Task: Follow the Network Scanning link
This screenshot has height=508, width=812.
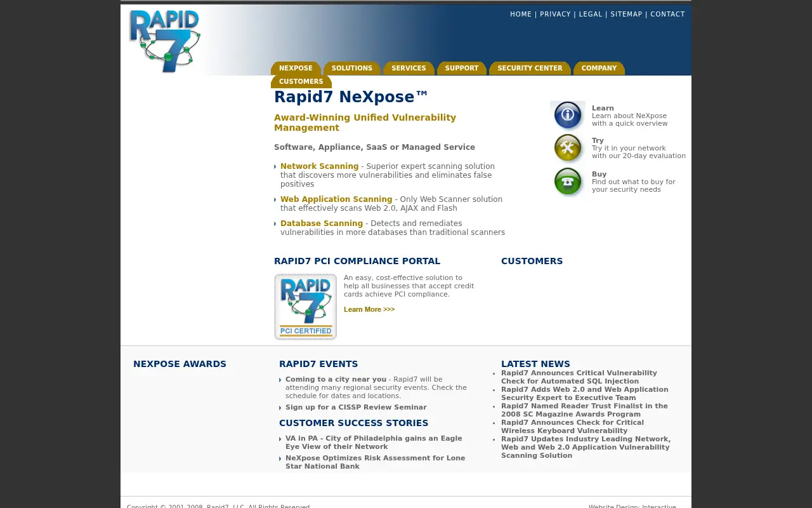Action: pyautogui.click(x=320, y=166)
